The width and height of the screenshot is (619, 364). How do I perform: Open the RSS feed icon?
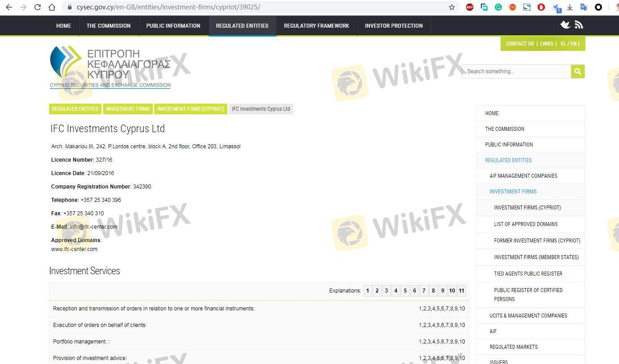click(579, 25)
